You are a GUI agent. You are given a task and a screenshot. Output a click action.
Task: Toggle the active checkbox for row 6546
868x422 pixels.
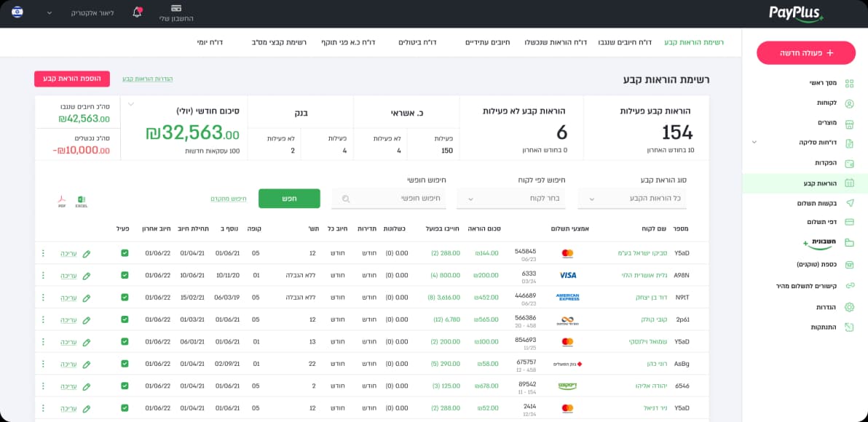(x=125, y=386)
